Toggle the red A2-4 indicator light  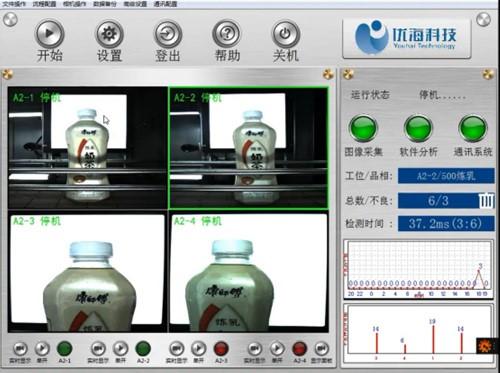tap(299, 348)
